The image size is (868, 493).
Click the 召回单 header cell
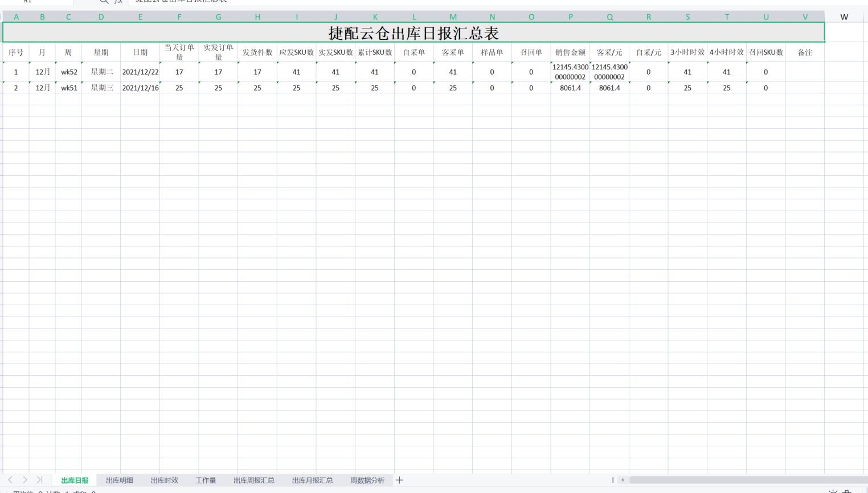click(531, 52)
